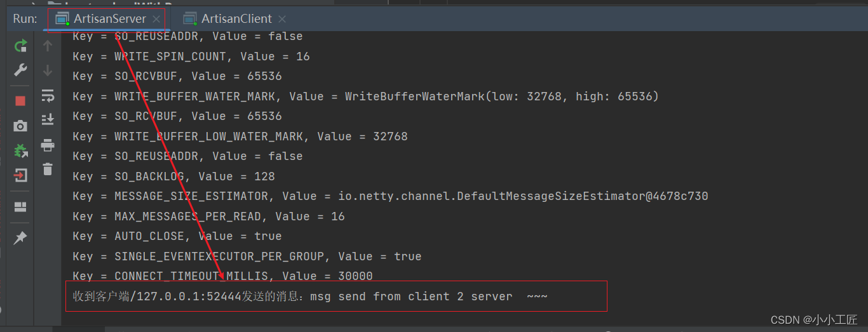Print console output using printer icon
Screen dimensions: 868x332
pos(48,145)
